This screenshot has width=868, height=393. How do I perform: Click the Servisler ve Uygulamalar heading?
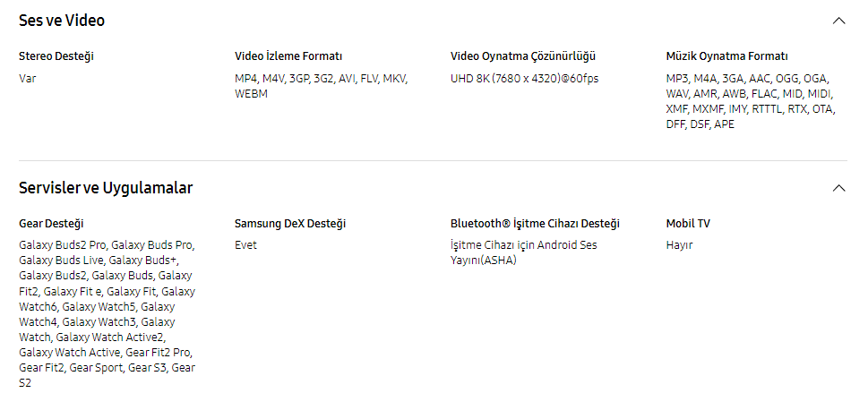tap(106, 188)
